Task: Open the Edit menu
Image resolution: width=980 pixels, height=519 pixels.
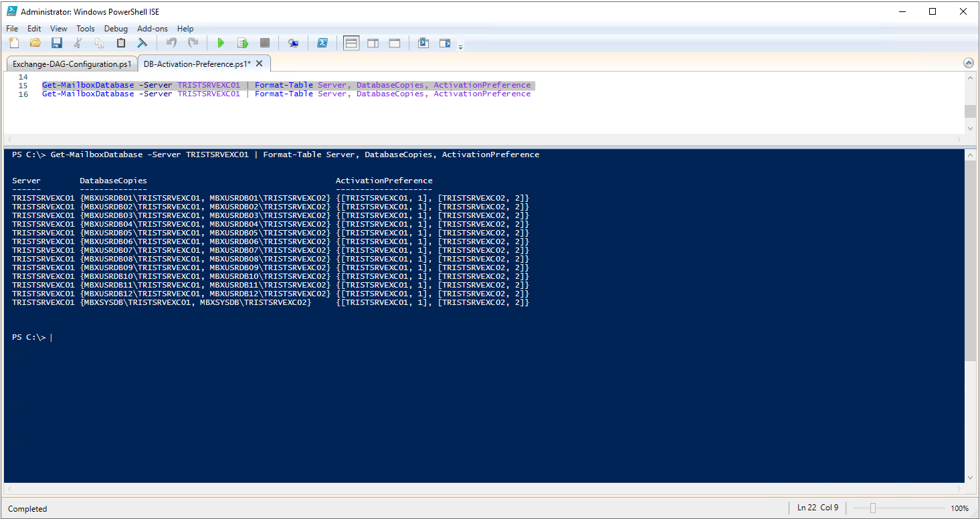Action: [34, 29]
